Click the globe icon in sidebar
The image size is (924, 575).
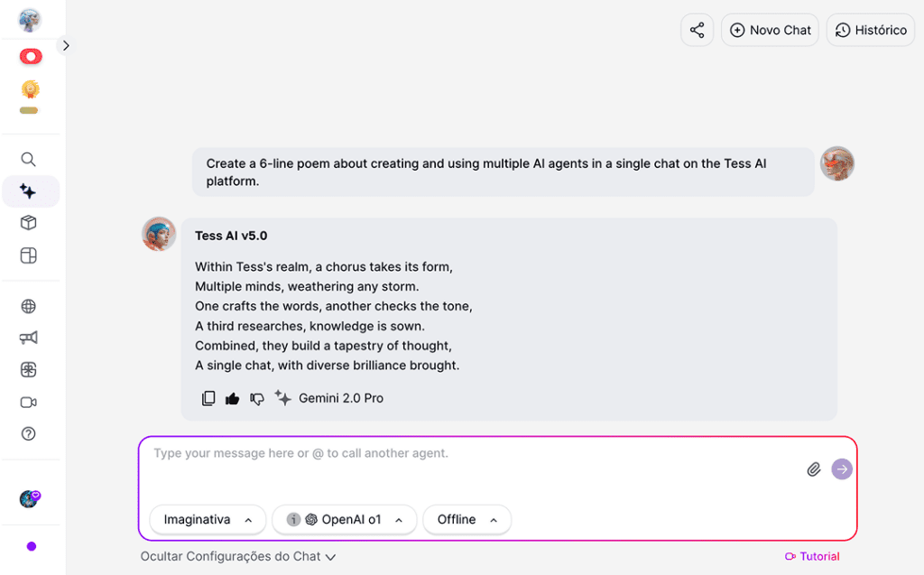(29, 306)
